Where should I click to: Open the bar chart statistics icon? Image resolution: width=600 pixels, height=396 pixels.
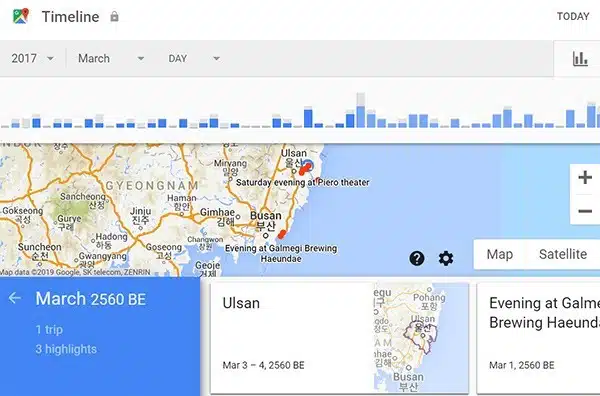point(580,59)
